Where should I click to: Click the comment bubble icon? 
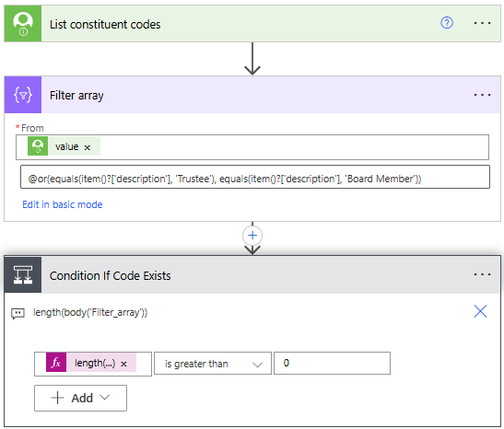[x=18, y=313]
